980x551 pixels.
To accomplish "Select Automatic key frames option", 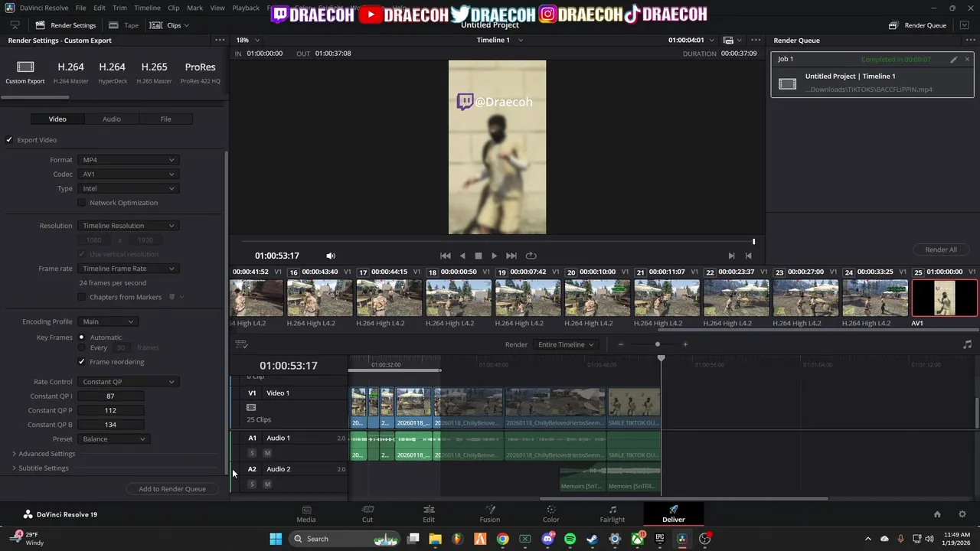I will (81, 337).
